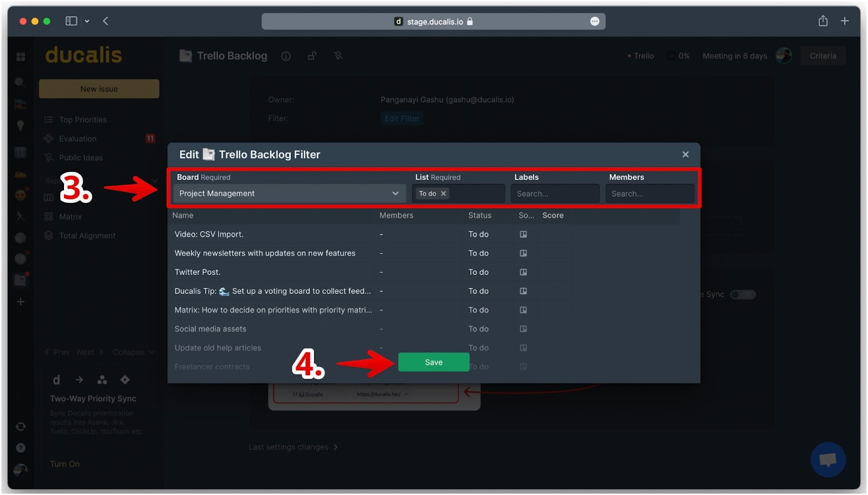The height and width of the screenshot is (495, 868).
Task: Click Trello source icon for Update old help articles
Action: 523,348
